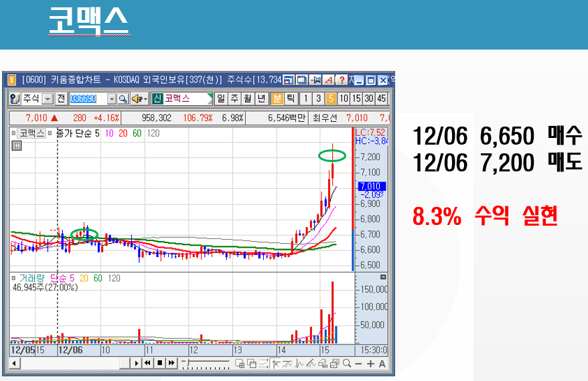Toggle the highlighted 5 minute interval
588x381 pixels.
tap(331, 99)
